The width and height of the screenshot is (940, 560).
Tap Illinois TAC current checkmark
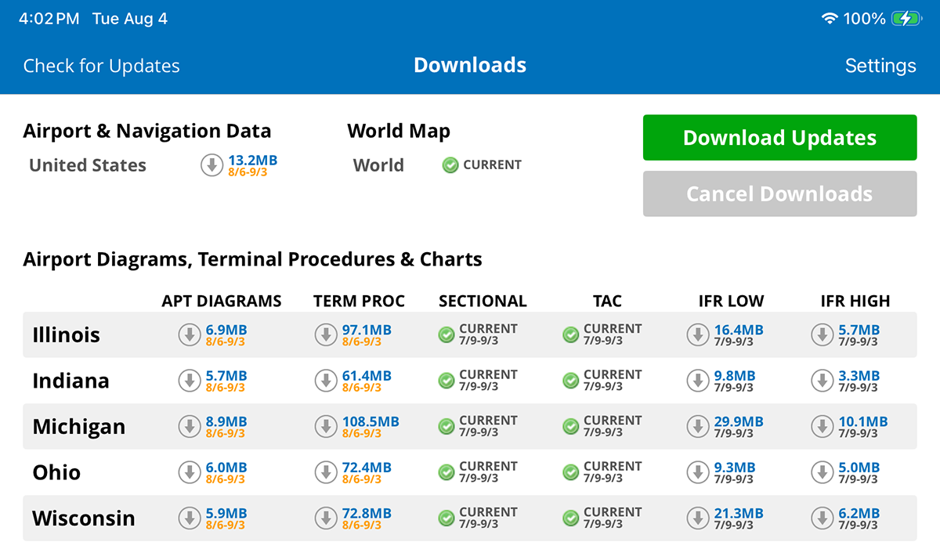click(571, 335)
